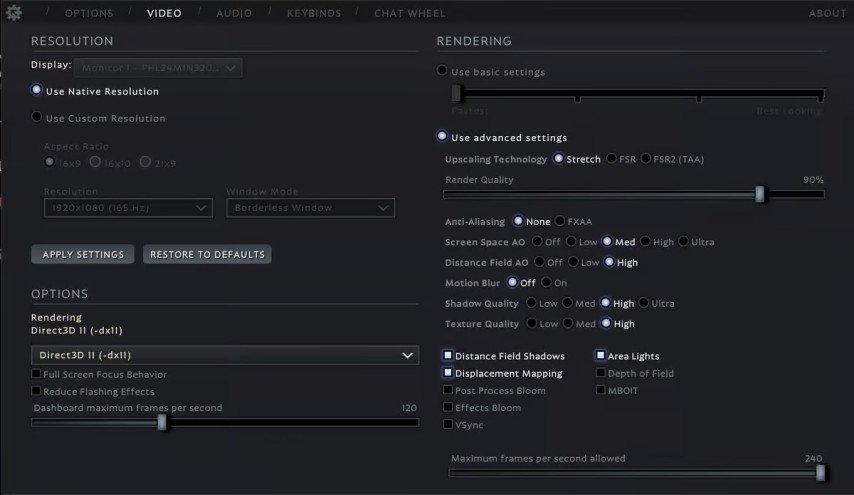Enable FXAA anti-aliasing
The image size is (854, 495).
(560, 221)
